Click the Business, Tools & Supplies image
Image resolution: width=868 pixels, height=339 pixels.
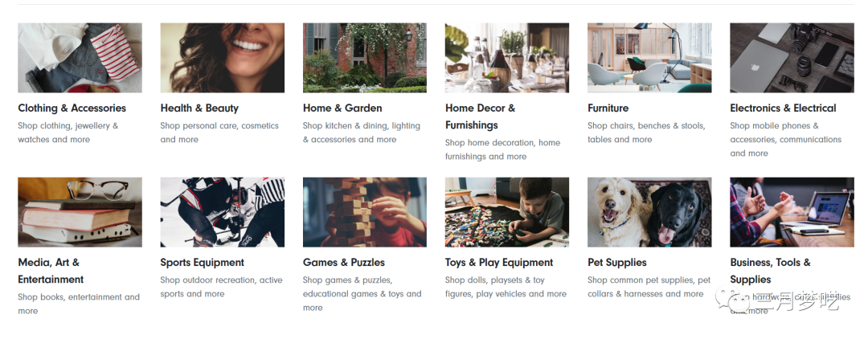tap(792, 212)
